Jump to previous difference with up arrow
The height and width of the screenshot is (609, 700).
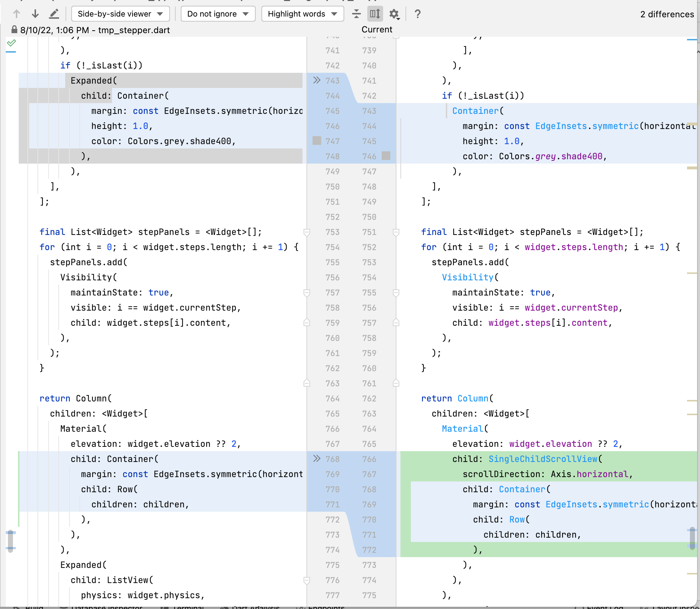pyautogui.click(x=16, y=14)
